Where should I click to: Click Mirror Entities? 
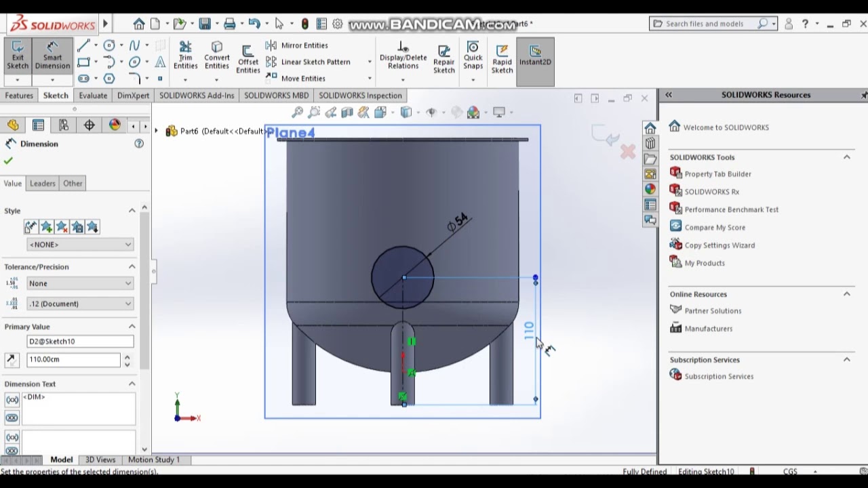(x=297, y=45)
